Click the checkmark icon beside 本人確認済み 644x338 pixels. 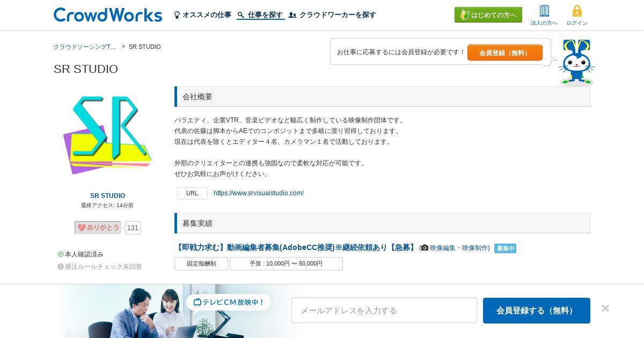(x=61, y=254)
